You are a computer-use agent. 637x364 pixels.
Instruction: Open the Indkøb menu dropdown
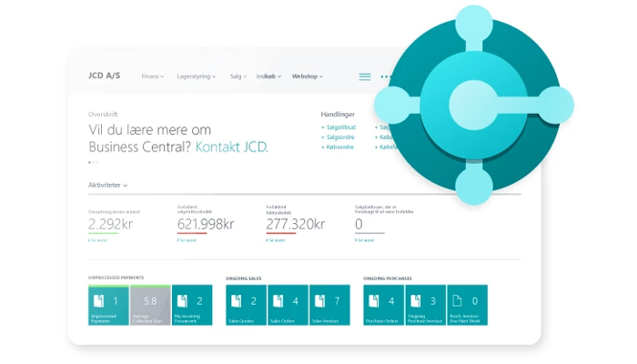(x=269, y=76)
